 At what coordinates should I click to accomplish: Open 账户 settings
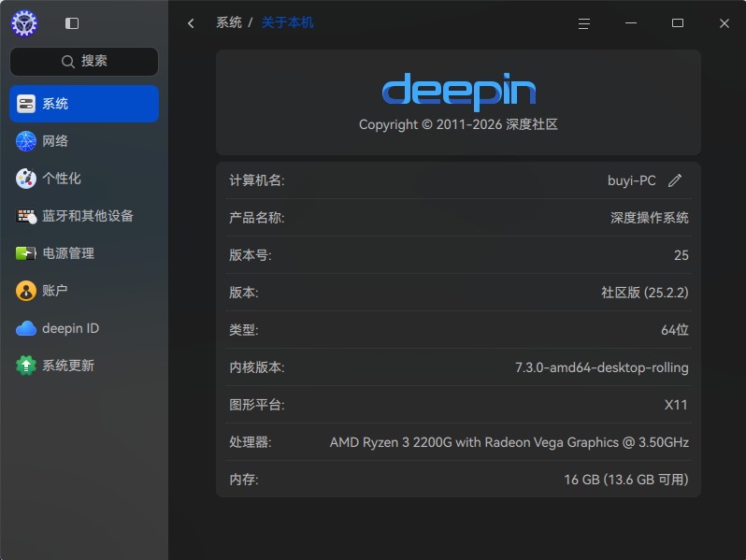(x=84, y=291)
